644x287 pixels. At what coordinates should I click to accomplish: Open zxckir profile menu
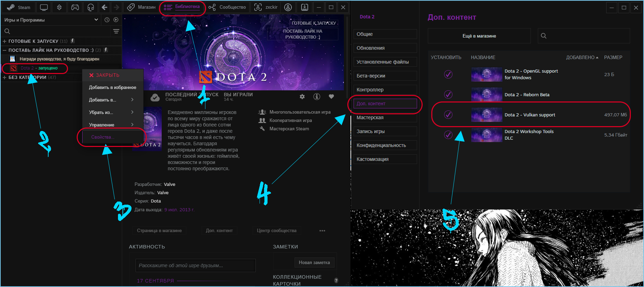(266, 7)
